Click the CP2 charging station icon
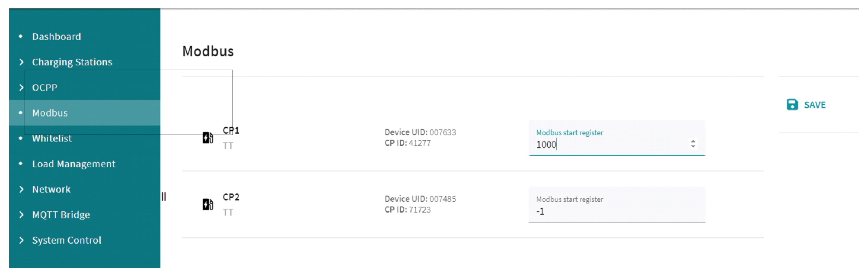 coord(208,204)
